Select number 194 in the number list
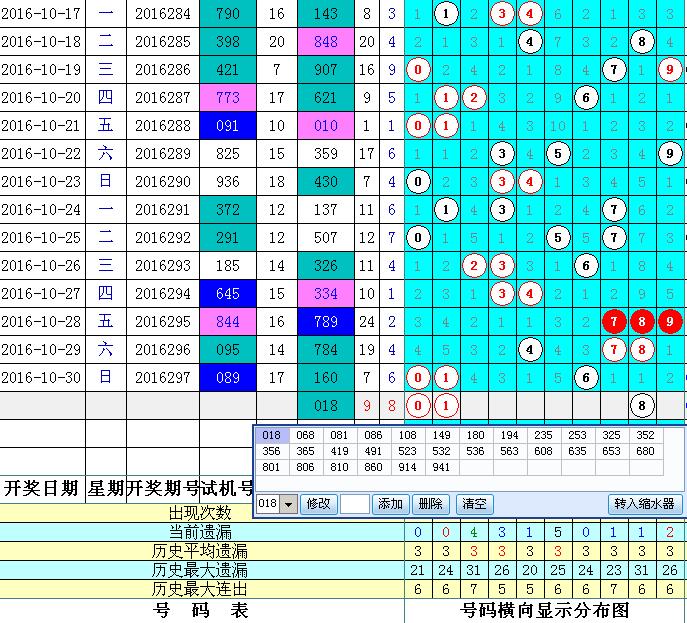Viewport: 687px width, 623px height. pyautogui.click(x=509, y=435)
